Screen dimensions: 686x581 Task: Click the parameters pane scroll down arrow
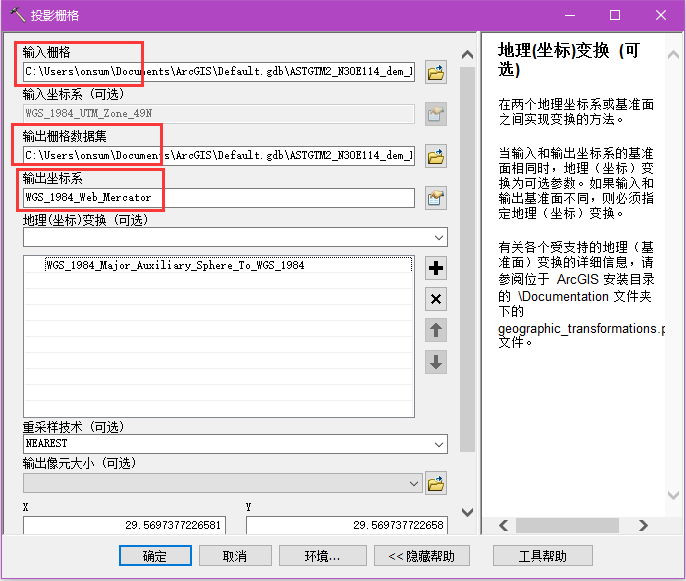coord(467,512)
